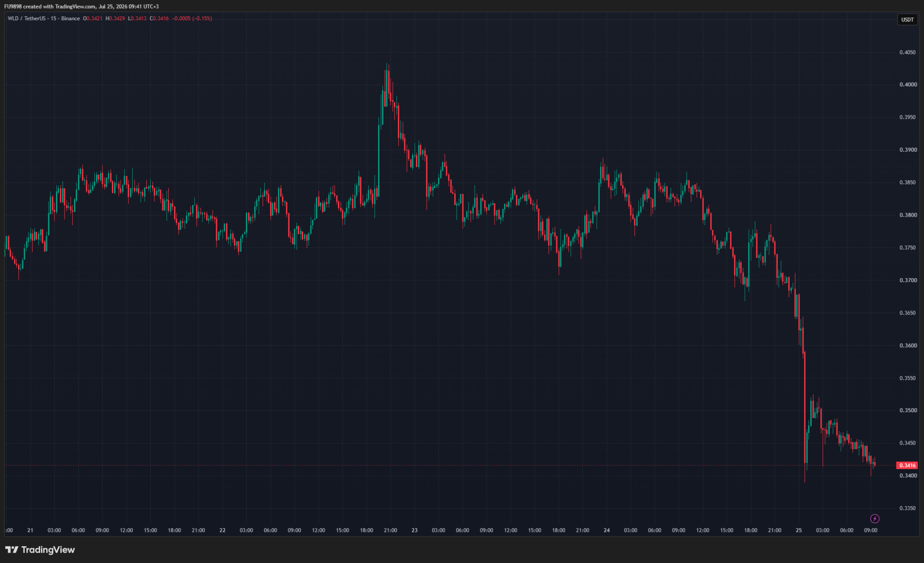Click the WLD / TetherUS symbol title
924x563 pixels.
[27, 19]
